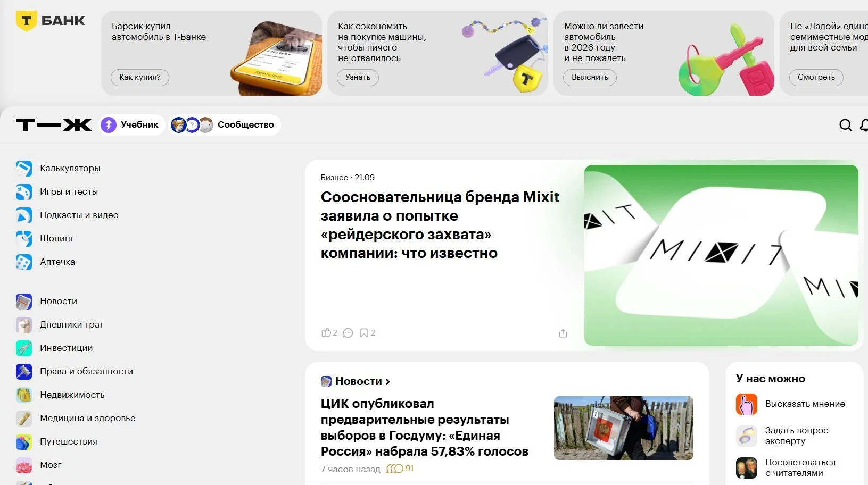Click the Недвижимость sidebar icon
The height and width of the screenshot is (485, 868).
23,395
